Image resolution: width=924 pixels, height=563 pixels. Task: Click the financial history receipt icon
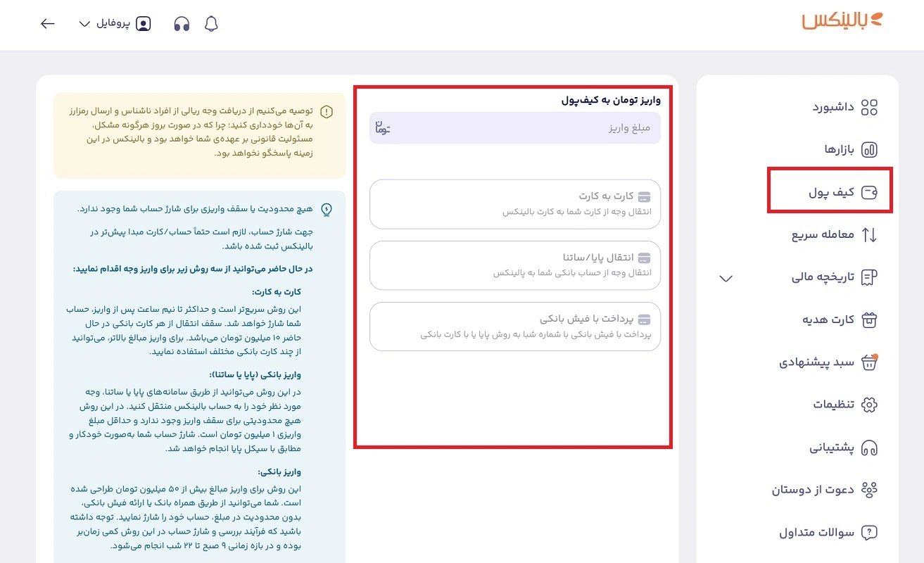click(870, 277)
